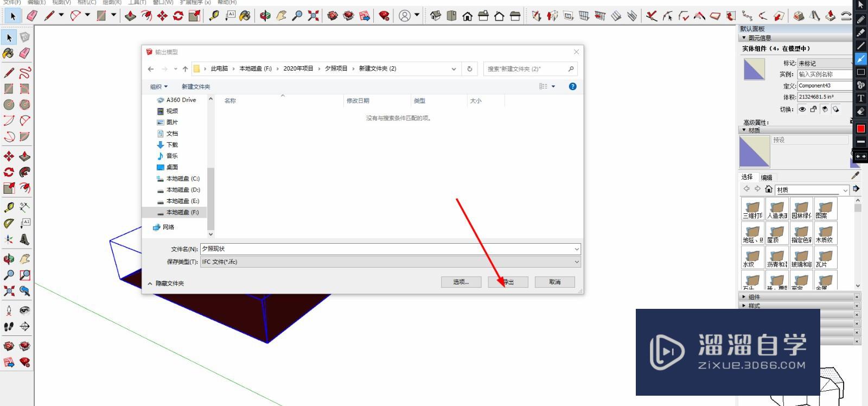The image size is (868, 406).
Task: Select the Push/Pull tool in top toolbar
Action: tap(130, 16)
